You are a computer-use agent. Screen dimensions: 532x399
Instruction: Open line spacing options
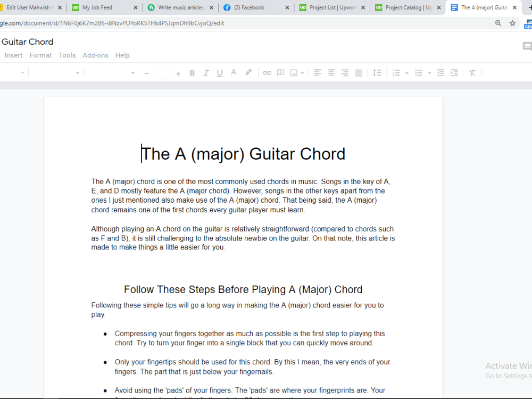coord(377,72)
